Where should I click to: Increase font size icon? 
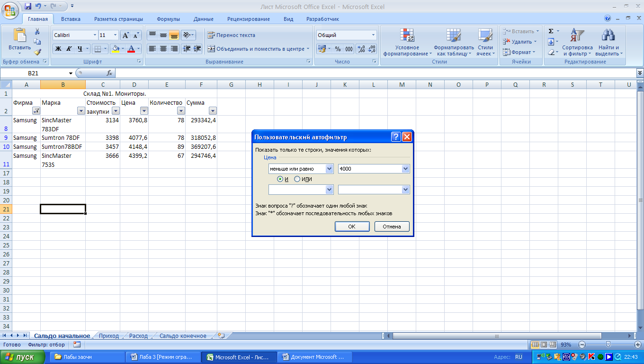point(125,35)
